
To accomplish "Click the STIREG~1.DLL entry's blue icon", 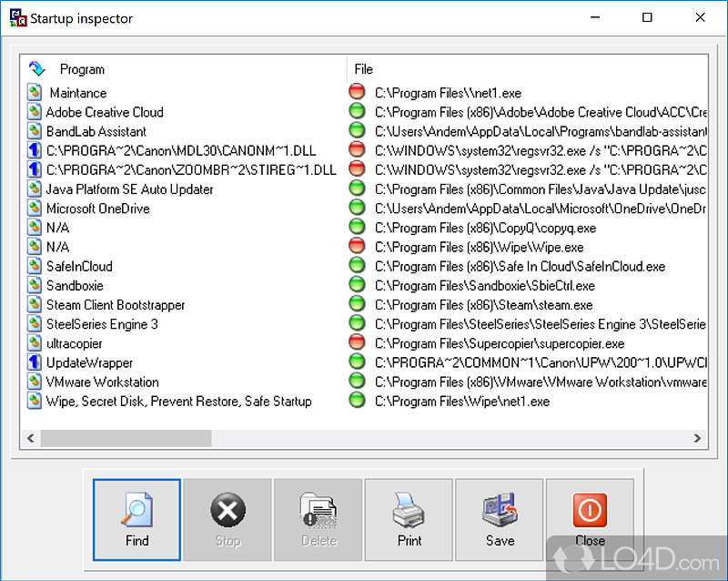I will [x=34, y=169].
